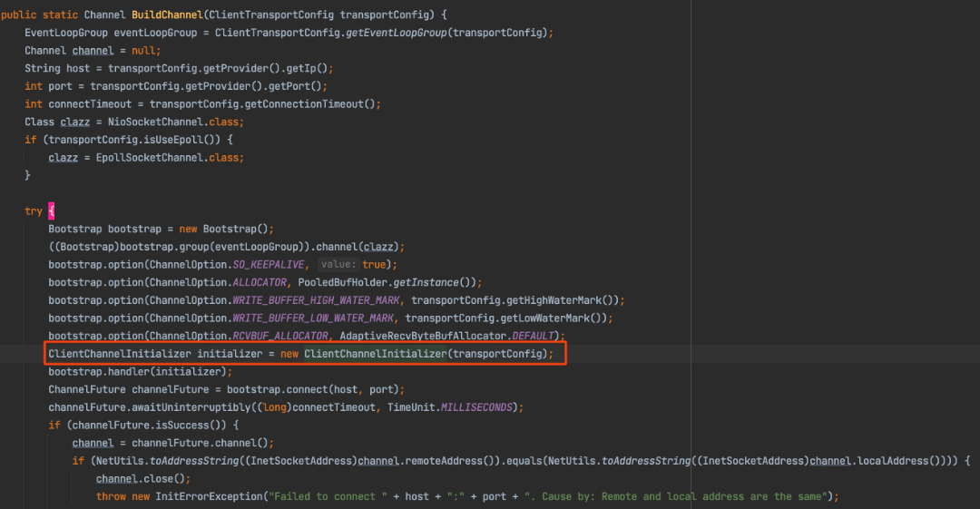Click the awaitUninterruptibly method call

[191, 407]
